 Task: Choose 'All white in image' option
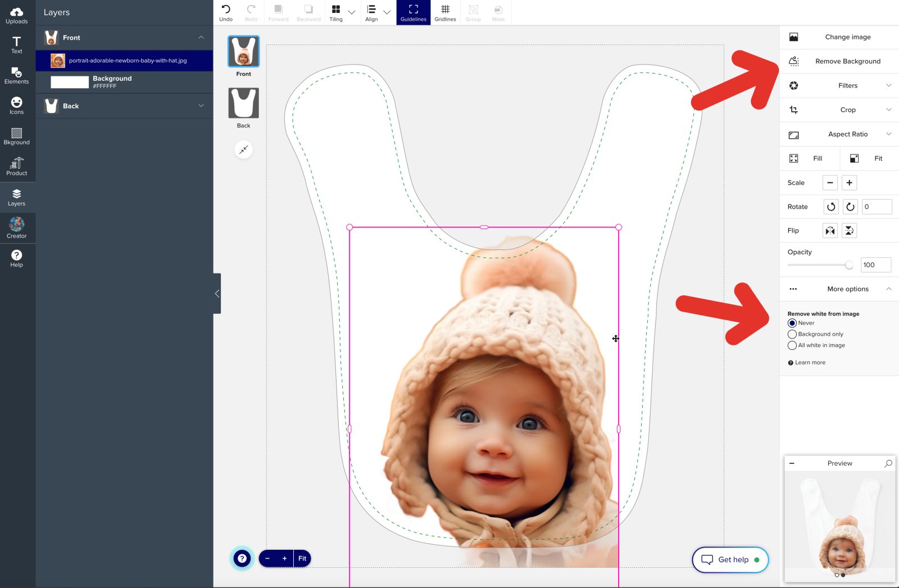[x=792, y=345]
